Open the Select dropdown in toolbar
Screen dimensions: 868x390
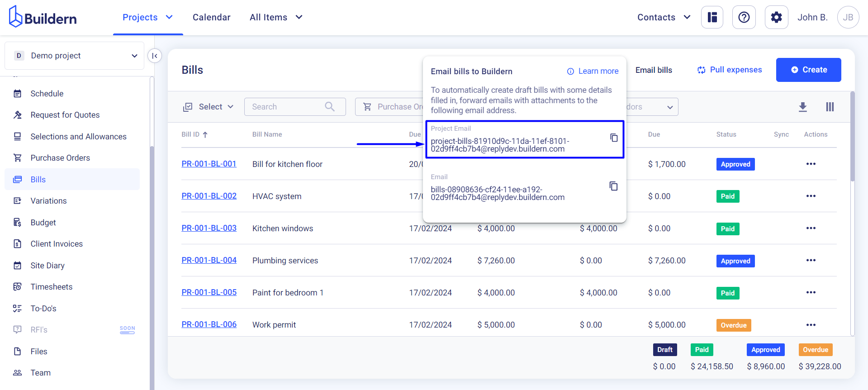tap(209, 107)
